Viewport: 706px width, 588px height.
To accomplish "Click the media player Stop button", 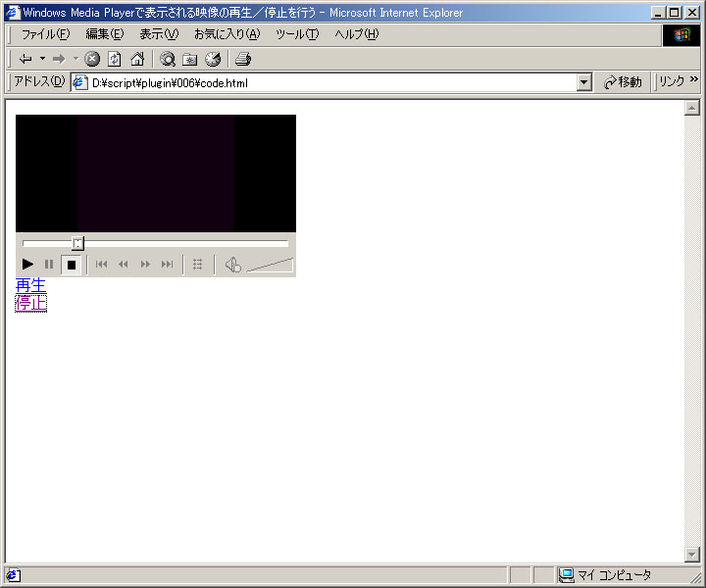I will click(72, 265).
